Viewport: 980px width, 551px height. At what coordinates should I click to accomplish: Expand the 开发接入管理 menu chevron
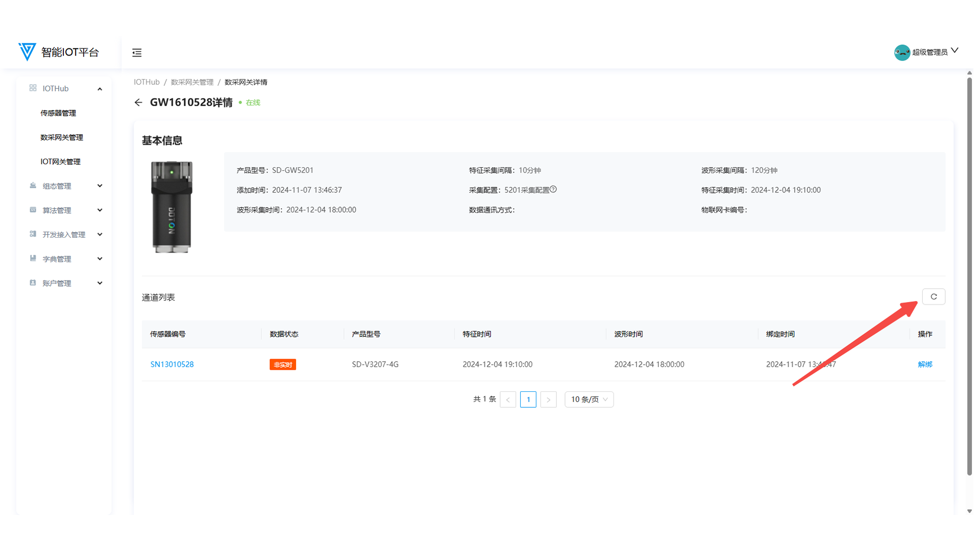click(100, 234)
